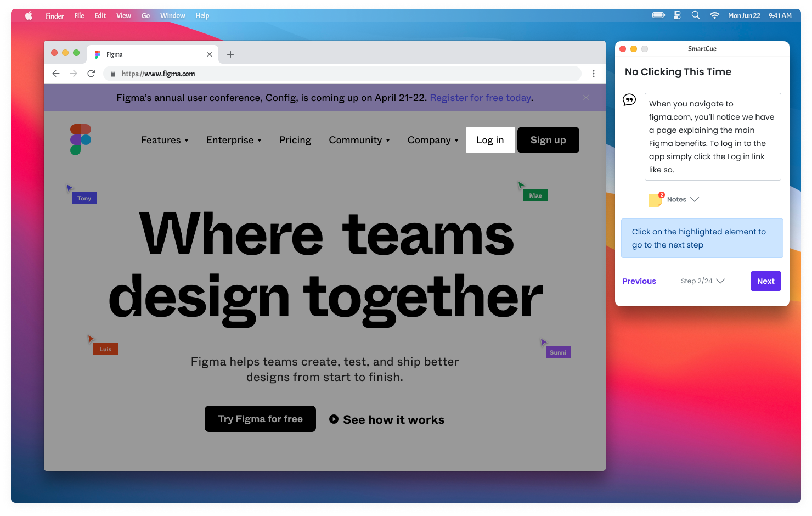Click the 'Figma helps teams create' subheading
This screenshot has height=516, width=812.
coord(325,369)
